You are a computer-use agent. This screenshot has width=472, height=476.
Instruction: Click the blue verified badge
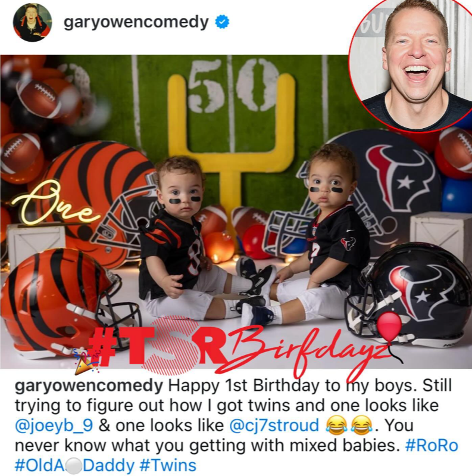pos(222,22)
